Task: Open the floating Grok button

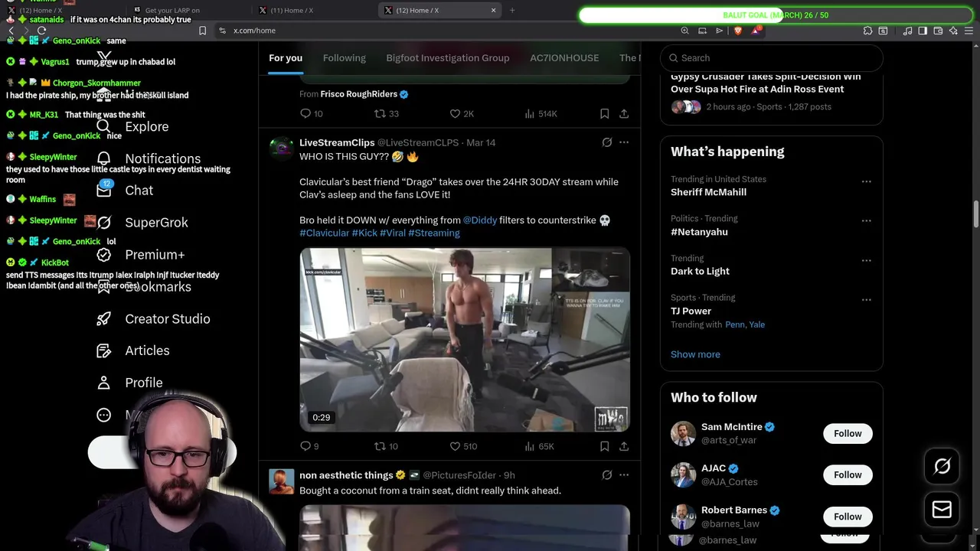Action: pos(942,466)
